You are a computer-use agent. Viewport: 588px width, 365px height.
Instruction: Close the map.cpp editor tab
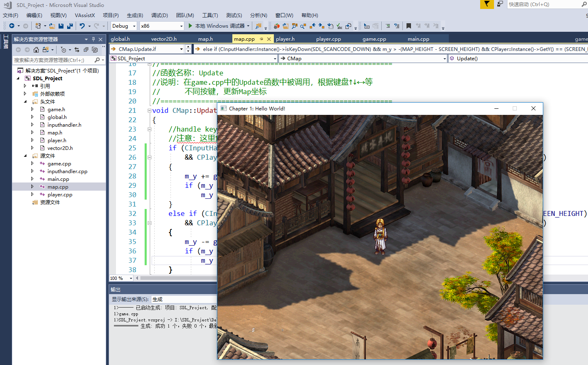click(269, 39)
